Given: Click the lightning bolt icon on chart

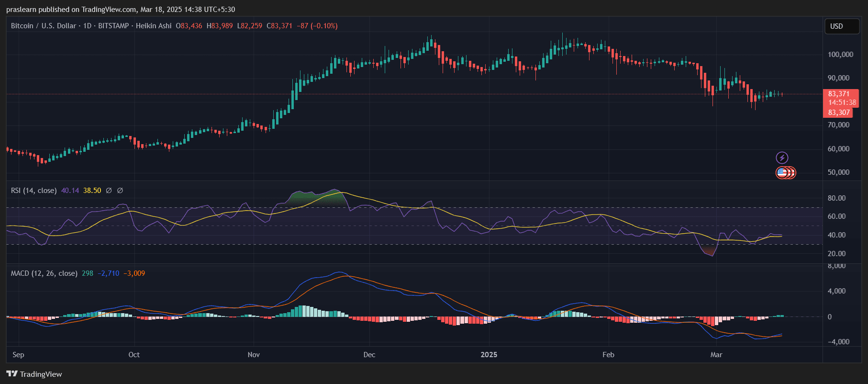Looking at the screenshot, I should pos(782,158).
